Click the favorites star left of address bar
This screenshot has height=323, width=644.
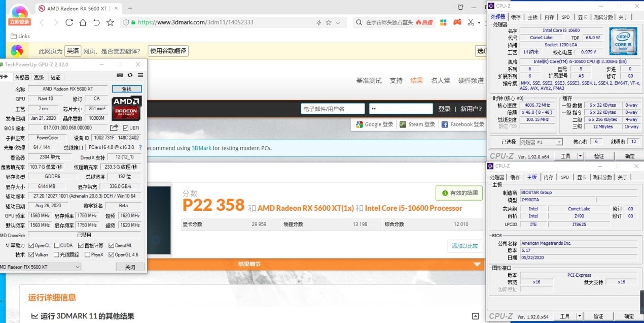pyautogui.click(x=110, y=22)
